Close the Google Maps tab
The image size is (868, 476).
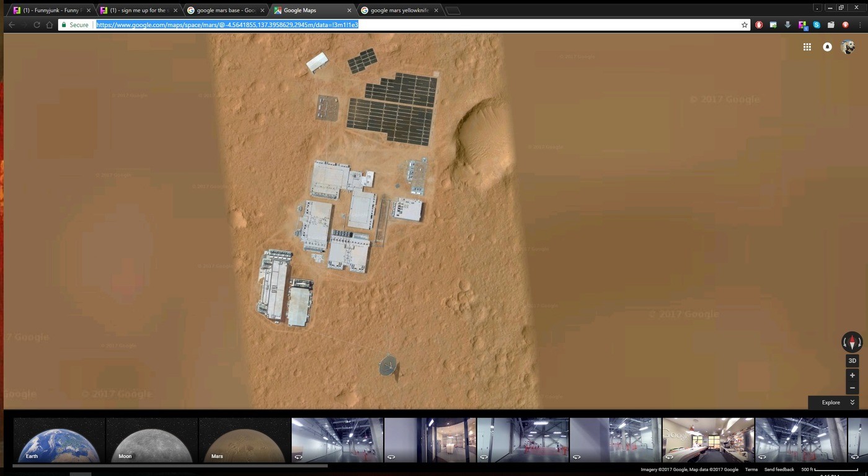350,11
